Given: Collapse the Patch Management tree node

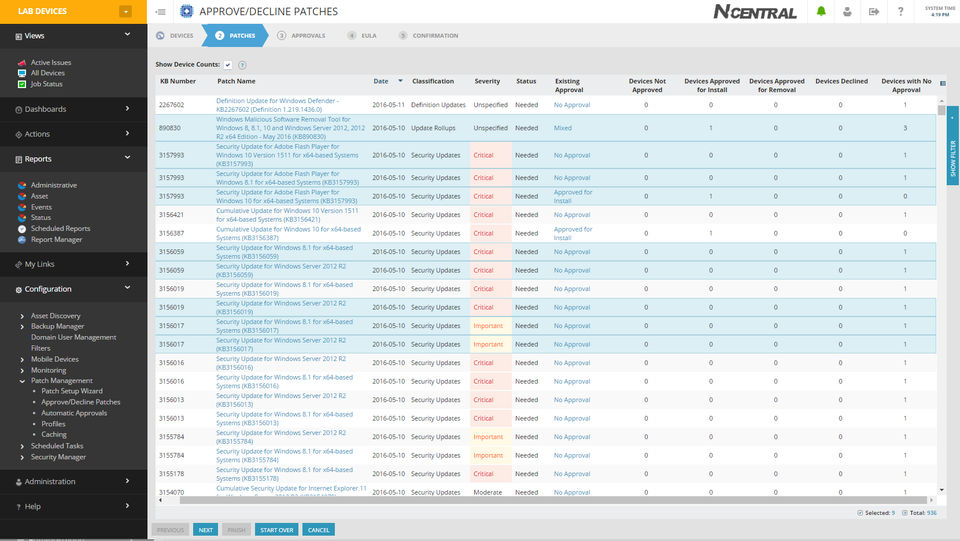Looking at the screenshot, I should [x=22, y=381].
